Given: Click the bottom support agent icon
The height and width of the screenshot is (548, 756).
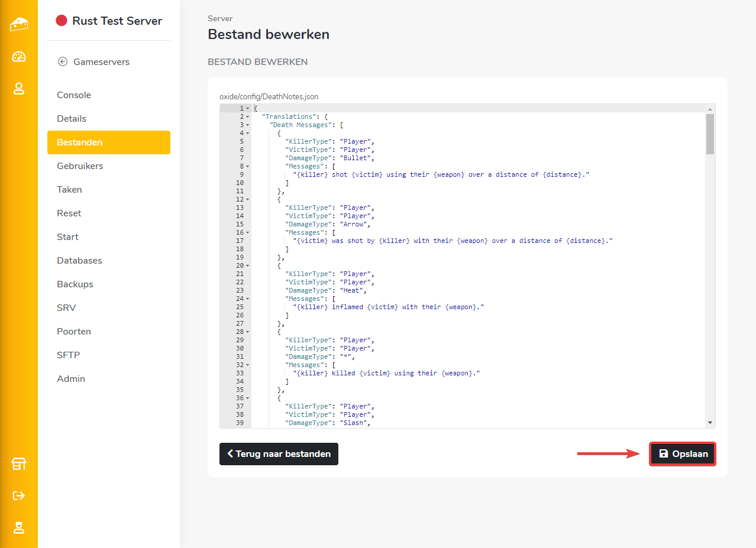Looking at the screenshot, I should pos(19,527).
